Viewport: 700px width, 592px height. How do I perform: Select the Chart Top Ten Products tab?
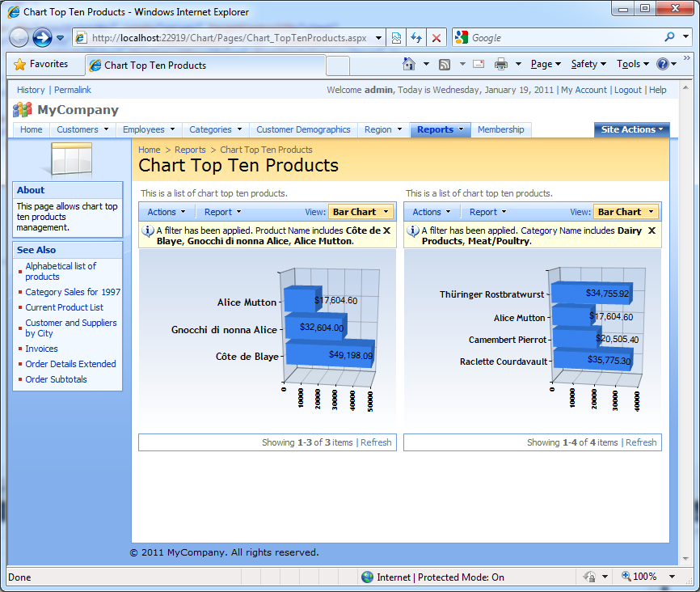point(205,66)
